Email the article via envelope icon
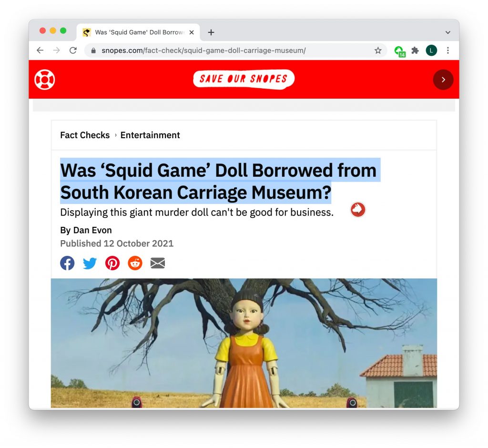This screenshot has width=488, height=448. point(157,263)
